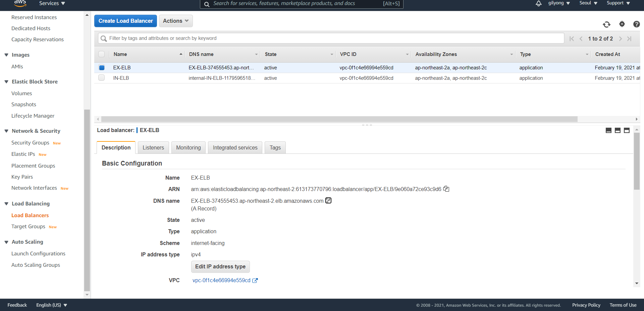Go to first page of results
Screen dimensions: 644x311
(x=572, y=39)
